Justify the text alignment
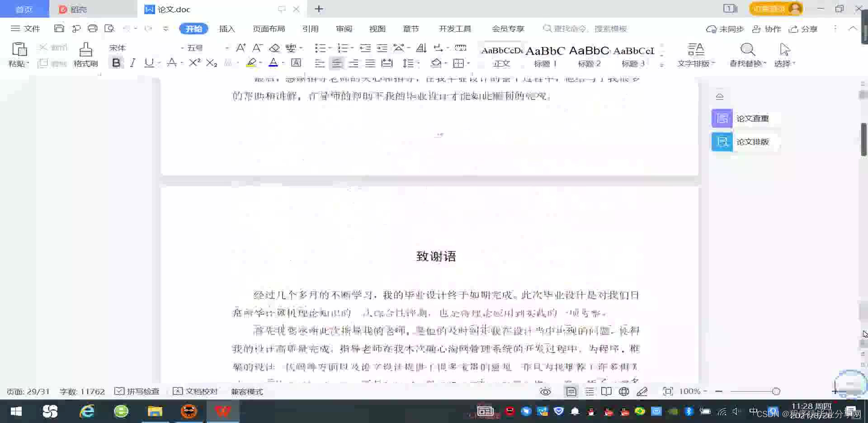 [370, 63]
